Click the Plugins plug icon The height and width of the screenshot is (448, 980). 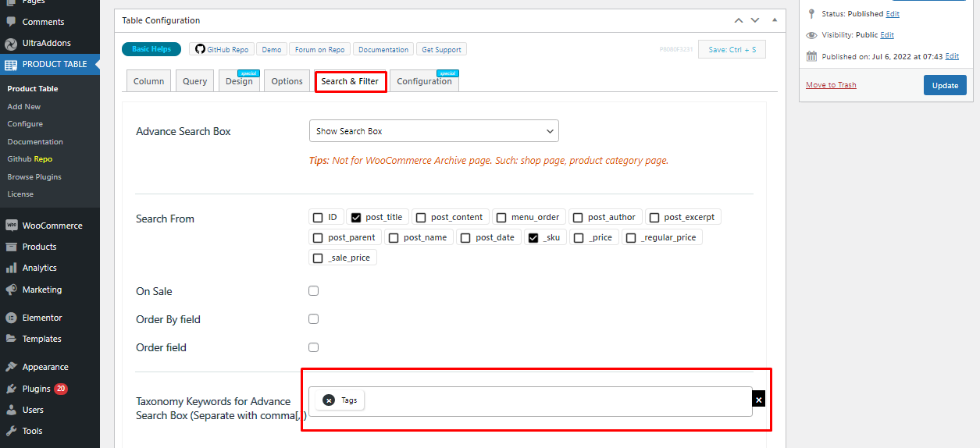pos(11,389)
